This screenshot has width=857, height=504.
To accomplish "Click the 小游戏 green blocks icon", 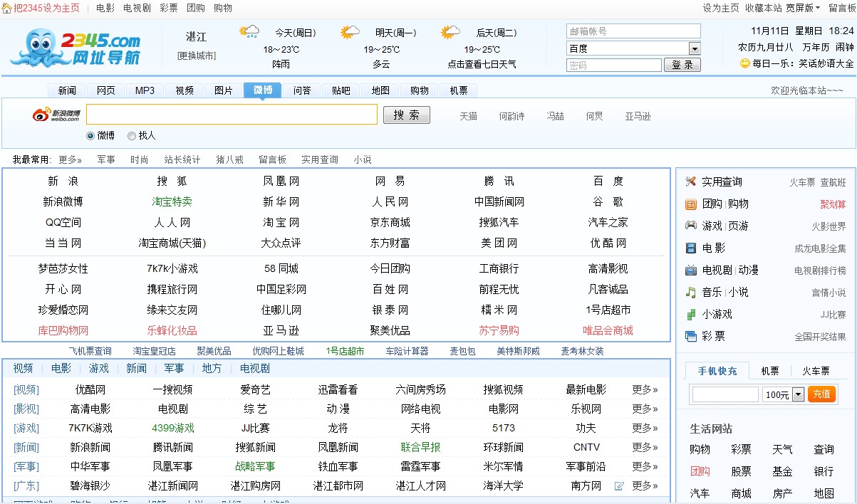I will click(x=690, y=314).
